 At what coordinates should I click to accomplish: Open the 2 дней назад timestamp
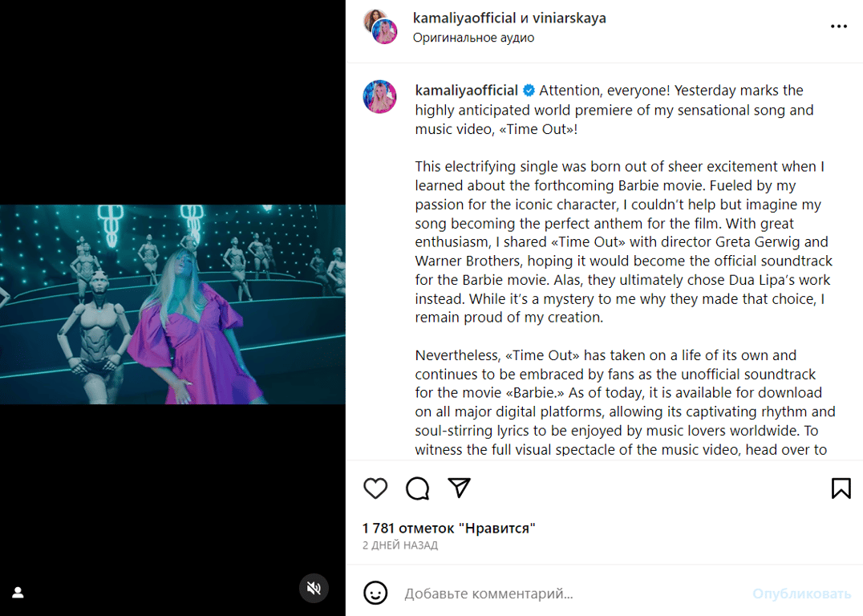pyautogui.click(x=400, y=545)
